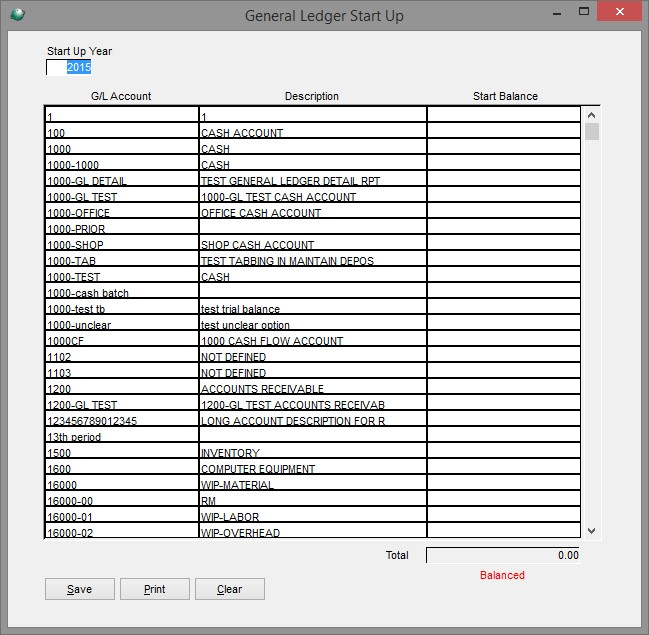Click description 'INVENTORY'
Image resolution: width=649 pixels, height=635 pixels.
[313, 451]
